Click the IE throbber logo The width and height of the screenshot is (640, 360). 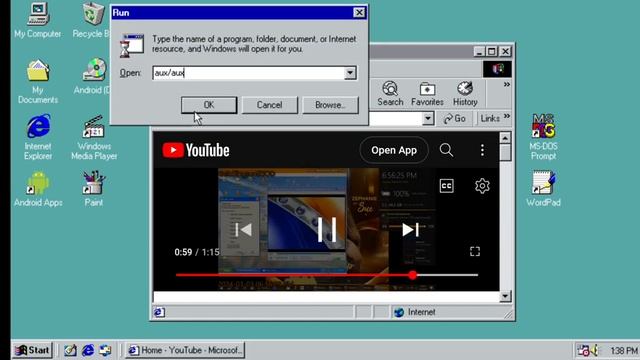click(497, 69)
